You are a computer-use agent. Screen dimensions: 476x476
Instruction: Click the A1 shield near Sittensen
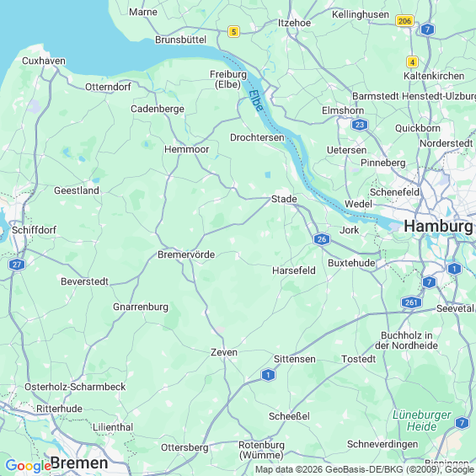[268, 375]
